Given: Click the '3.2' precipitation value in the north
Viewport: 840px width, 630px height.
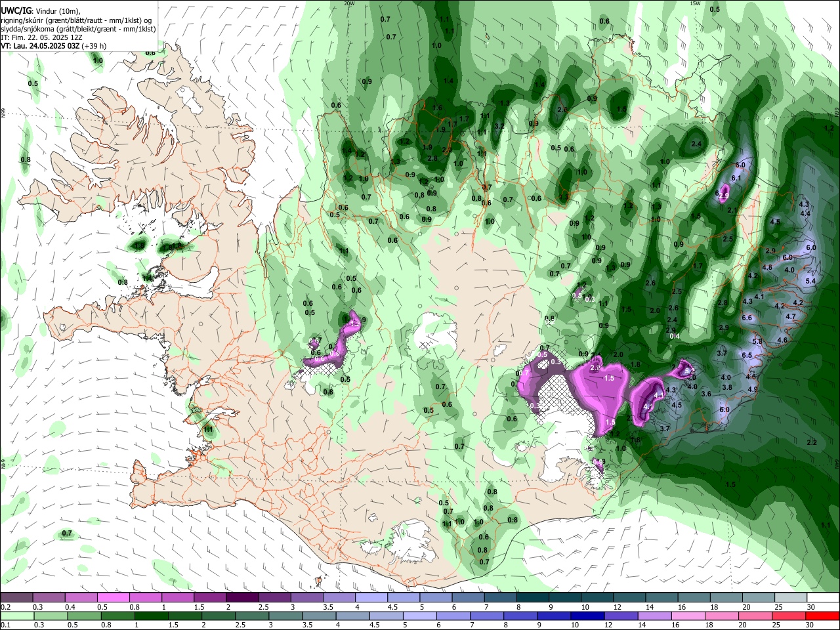Looking at the screenshot, I should 499,125.
